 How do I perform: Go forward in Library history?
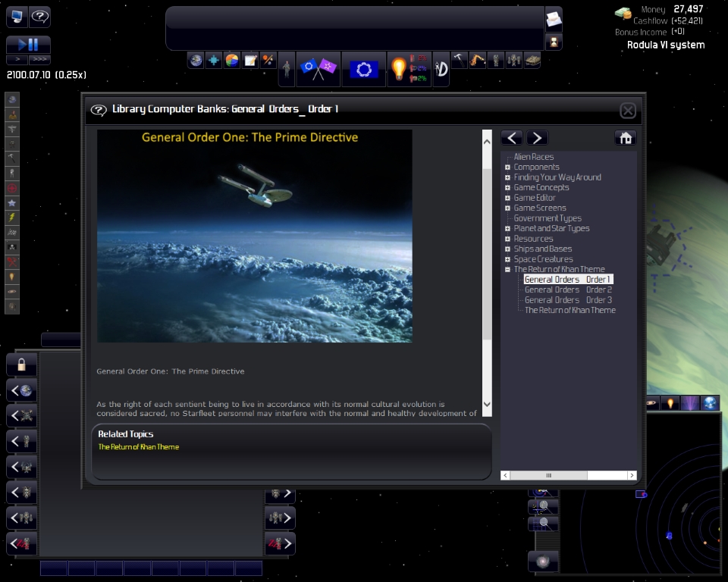pyautogui.click(x=537, y=138)
